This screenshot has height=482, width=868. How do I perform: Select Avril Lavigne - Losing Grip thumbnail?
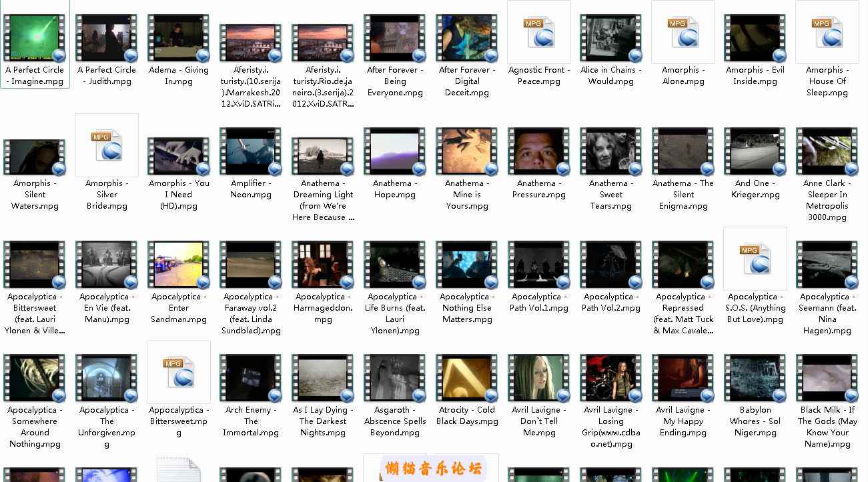pos(611,379)
